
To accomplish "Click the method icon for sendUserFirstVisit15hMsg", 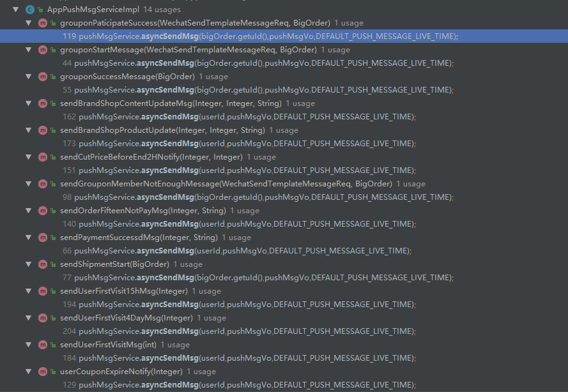I will point(42,290).
